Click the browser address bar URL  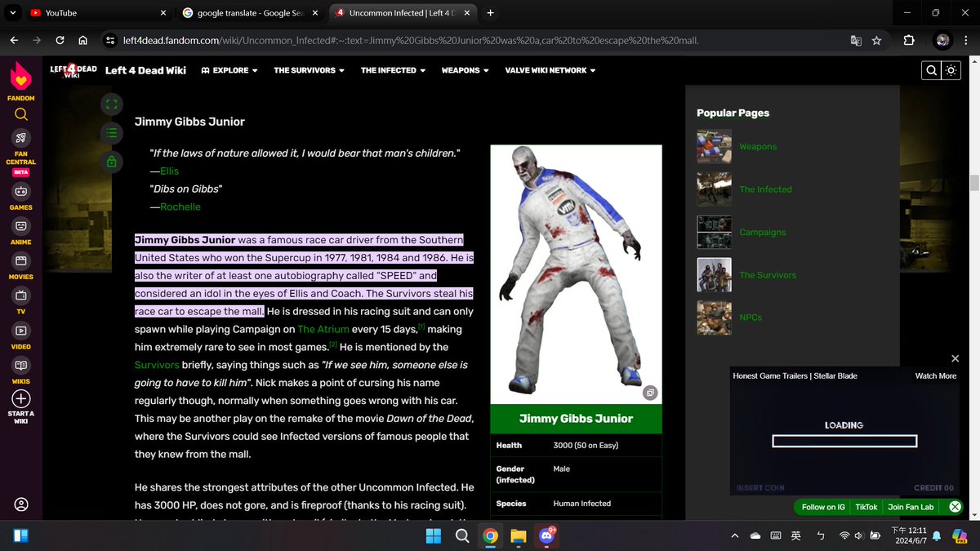(x=411, y=41)
